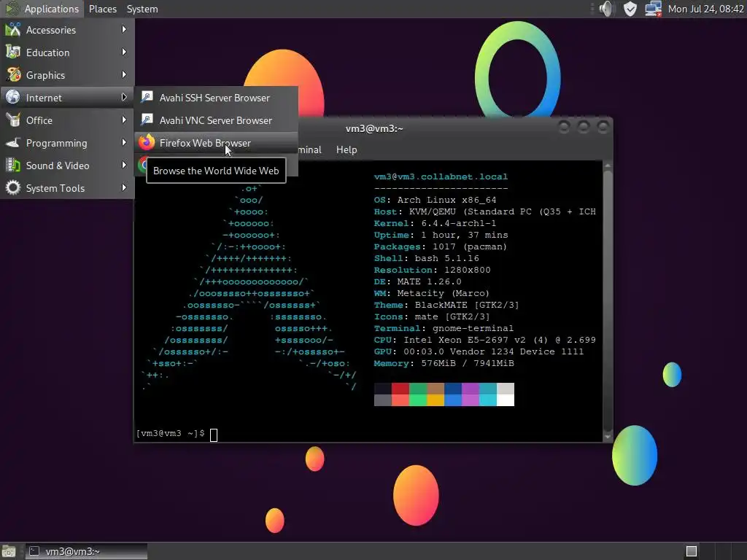This screenshot has height=560, width=747.
Task: Open the volume speaker tray icon
Action: point(606,9)
